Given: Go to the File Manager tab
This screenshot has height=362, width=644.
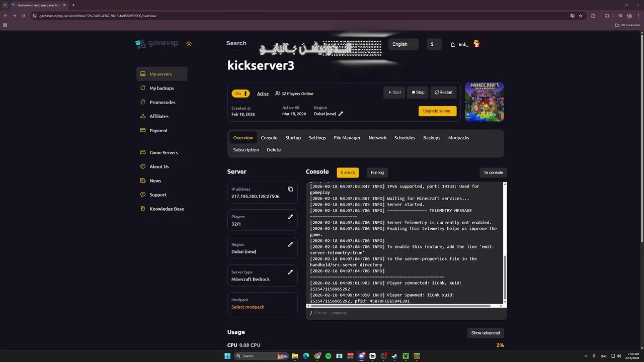Looking at the screenshot, I should click(347, 138).
